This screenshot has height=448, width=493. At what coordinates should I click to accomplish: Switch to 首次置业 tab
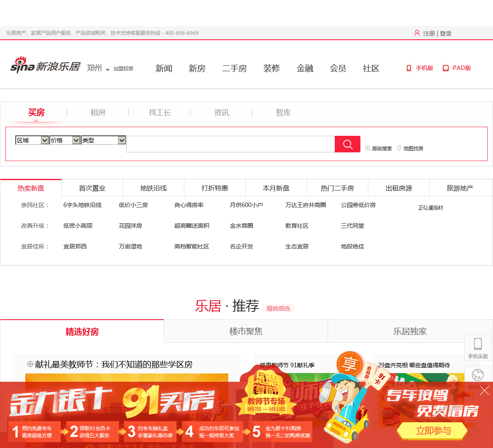click(92, 188)
